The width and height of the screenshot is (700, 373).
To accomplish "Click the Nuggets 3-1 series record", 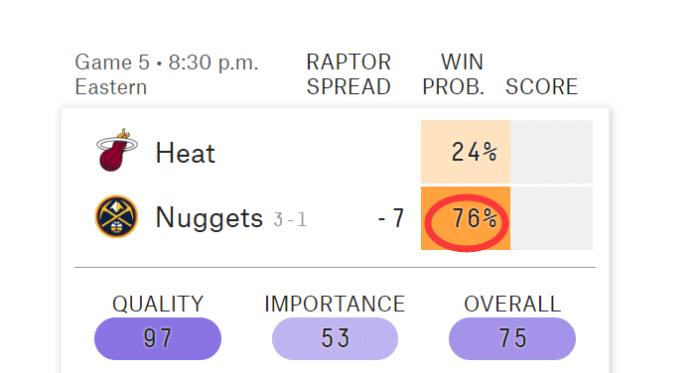I will pyautogui.click(x=290, y=220).
